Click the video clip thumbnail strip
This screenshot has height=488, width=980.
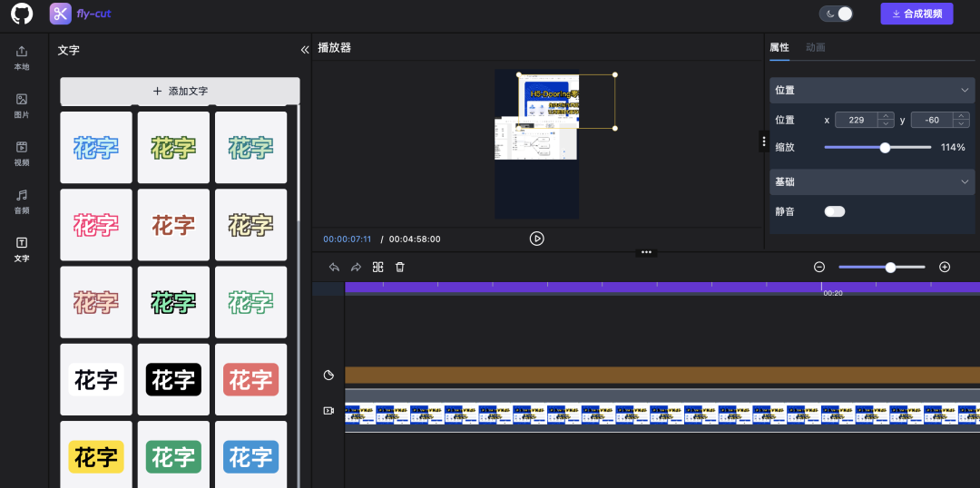[662, 413]
